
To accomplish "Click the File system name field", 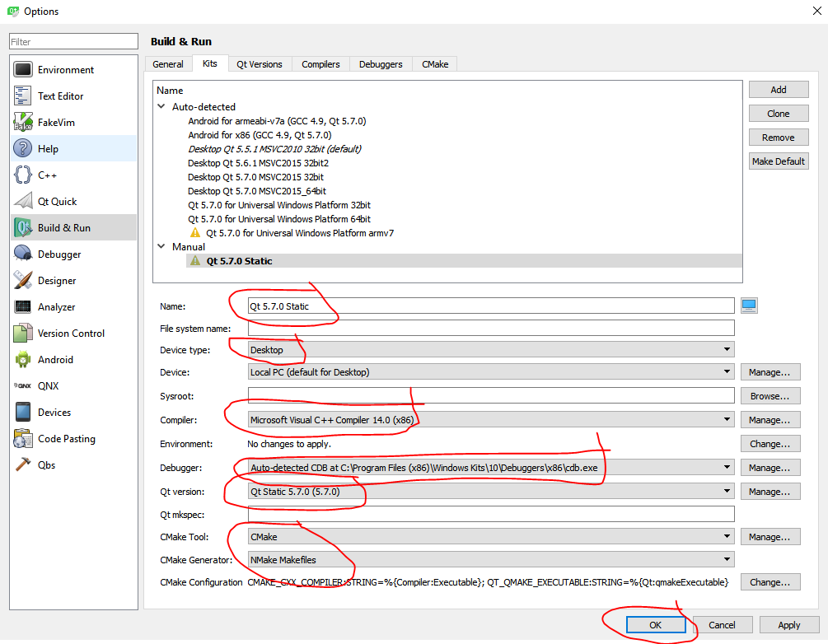I will (x=491, y=329).
